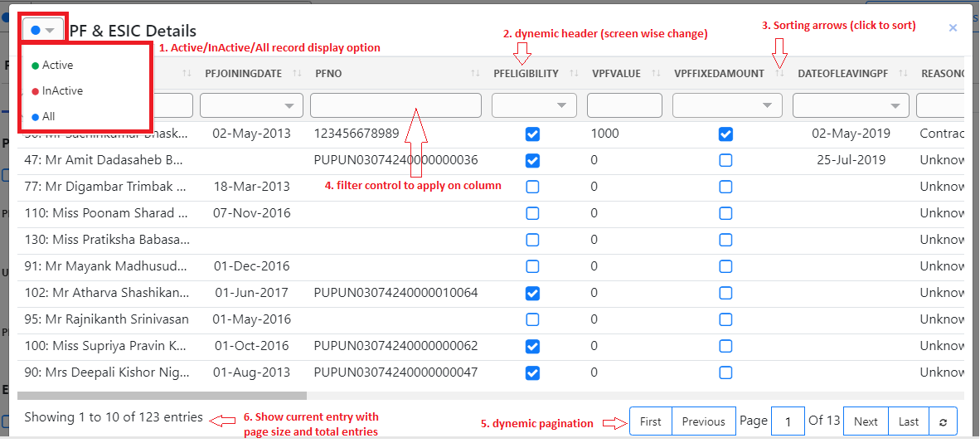The height and width of the screenshot is (443, 980).
Task: Sort by DATEOFLEAVINGPF column arrows
Action: [x=904, y=74]
